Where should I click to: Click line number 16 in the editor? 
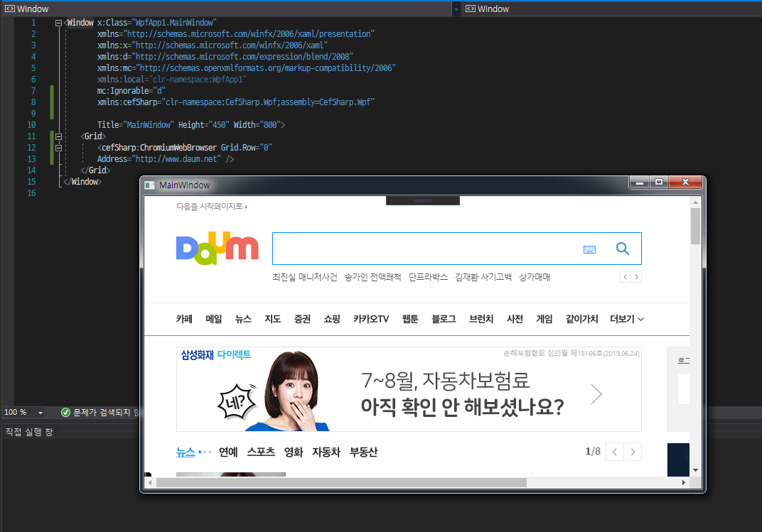[31, 193]
